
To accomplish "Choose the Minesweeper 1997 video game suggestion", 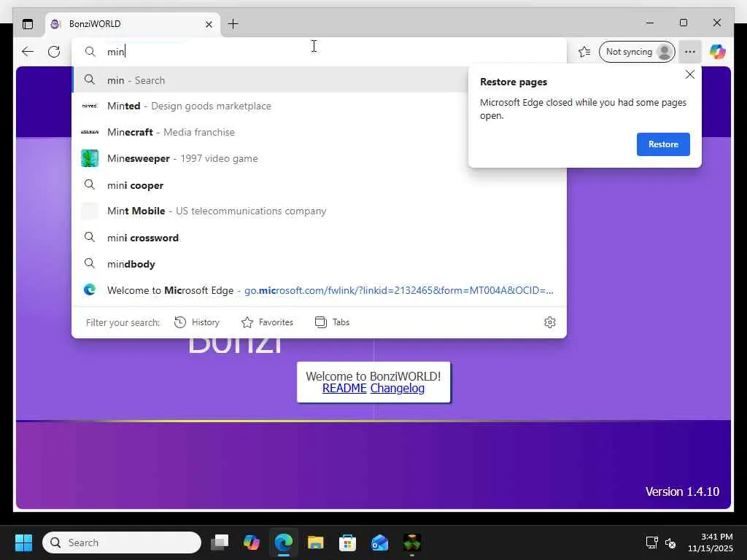I will pos(270,158).
